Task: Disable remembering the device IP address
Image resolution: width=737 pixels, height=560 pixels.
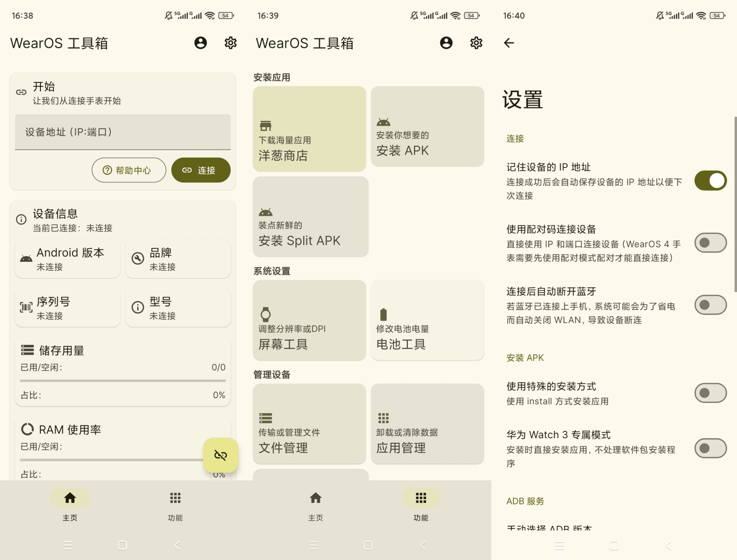Action: (x=710, y=180)
